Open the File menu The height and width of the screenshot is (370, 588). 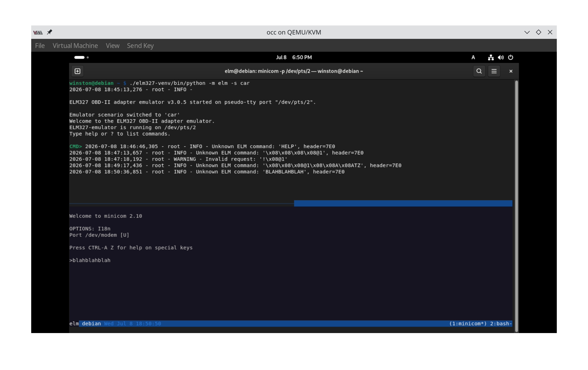[x=40, y=46]
